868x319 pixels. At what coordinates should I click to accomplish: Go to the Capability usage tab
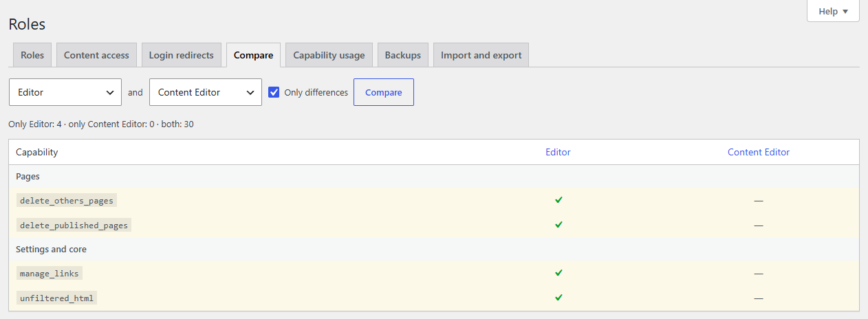point(329,55)
